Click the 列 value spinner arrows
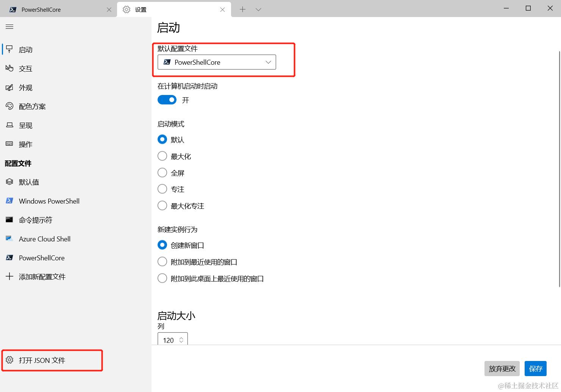 pos(181,340)
